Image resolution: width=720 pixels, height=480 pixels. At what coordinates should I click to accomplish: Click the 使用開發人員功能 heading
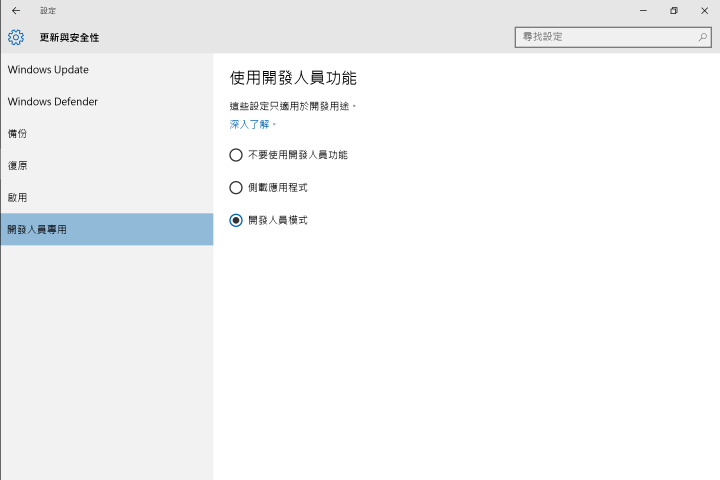click(x=293, y=78)
